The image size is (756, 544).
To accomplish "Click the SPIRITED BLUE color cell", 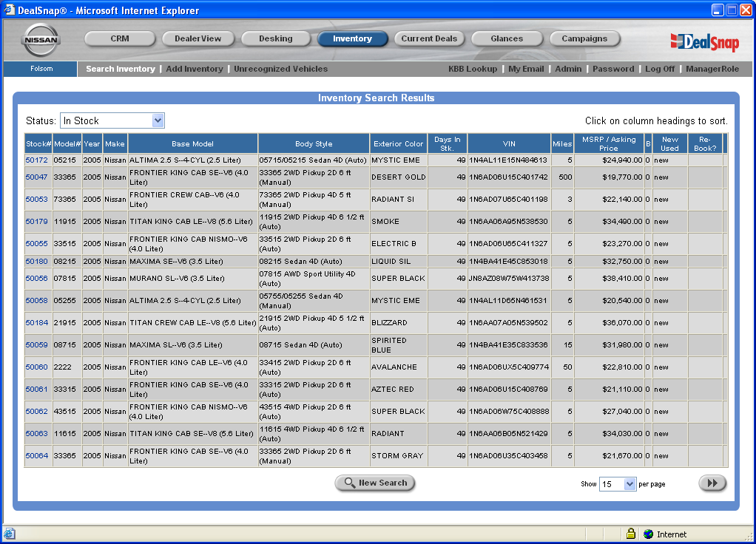I will point(398,345).
